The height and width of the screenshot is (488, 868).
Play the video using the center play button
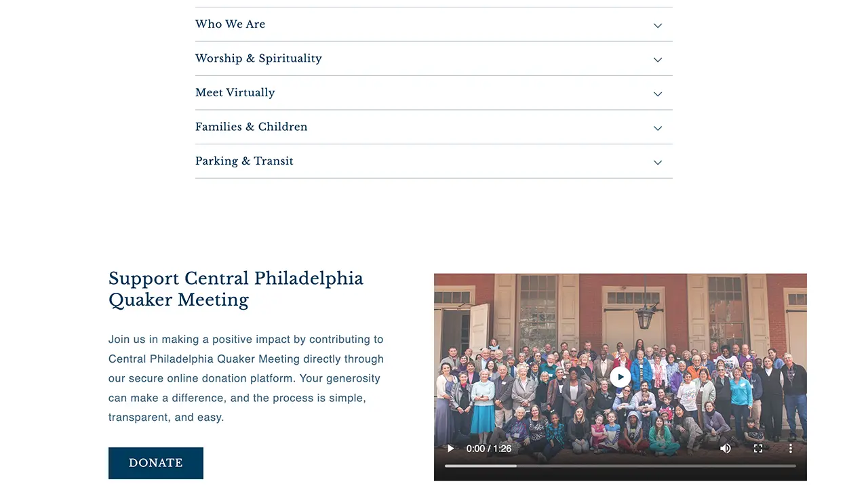pos(620,377)
